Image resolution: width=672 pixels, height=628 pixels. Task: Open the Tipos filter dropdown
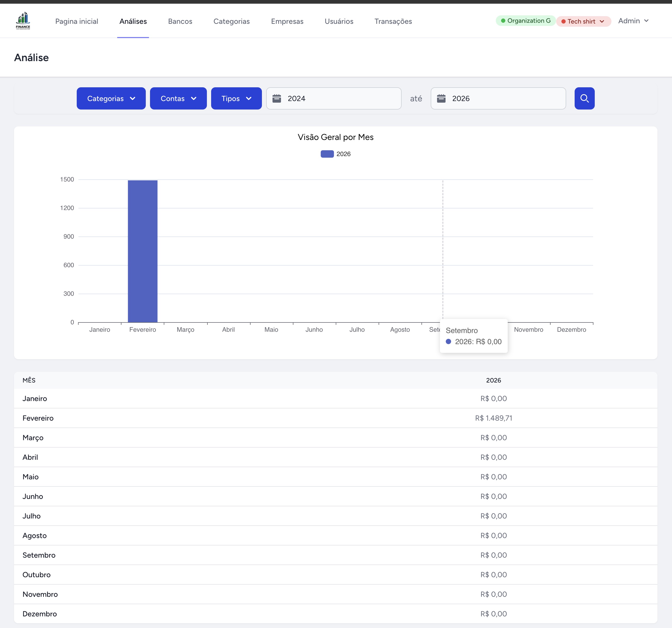click(x=236, y=98)
